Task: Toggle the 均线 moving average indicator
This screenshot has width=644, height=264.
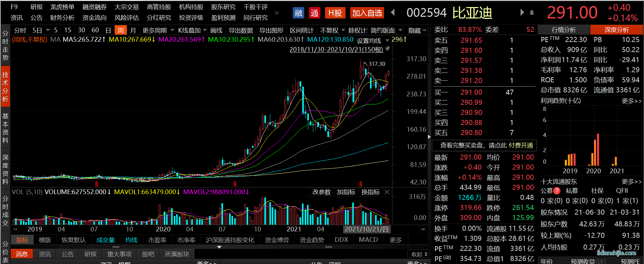Action: tap(131, 240)
